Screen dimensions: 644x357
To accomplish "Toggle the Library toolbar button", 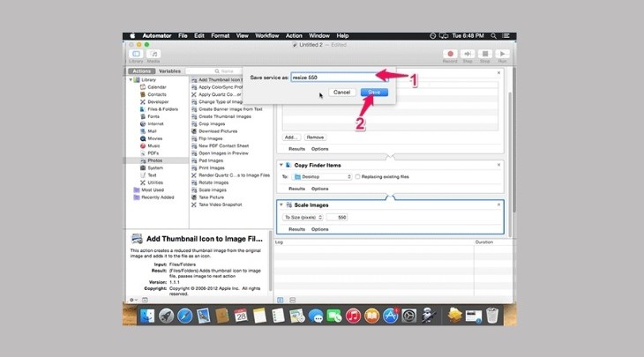I will (x=136, y=54).
